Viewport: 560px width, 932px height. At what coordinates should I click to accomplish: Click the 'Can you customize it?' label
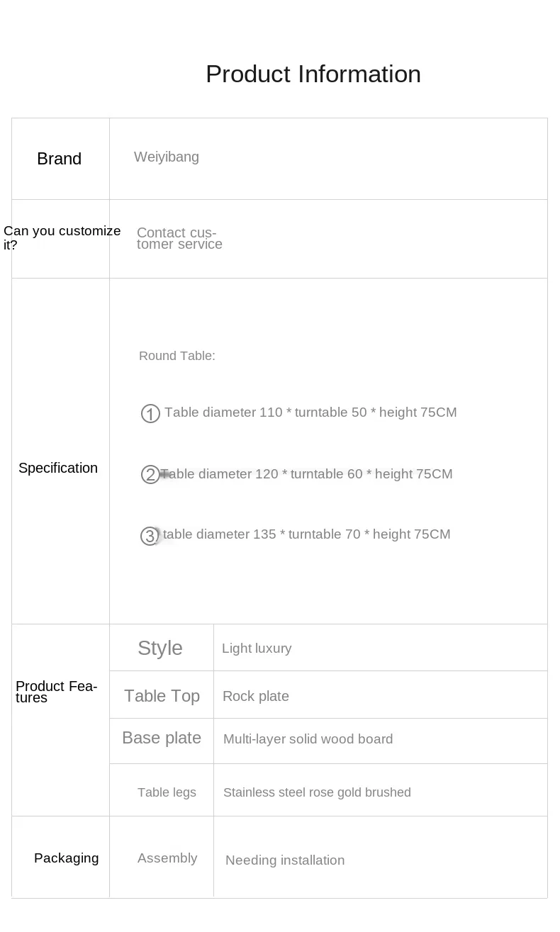pos(62,238)
